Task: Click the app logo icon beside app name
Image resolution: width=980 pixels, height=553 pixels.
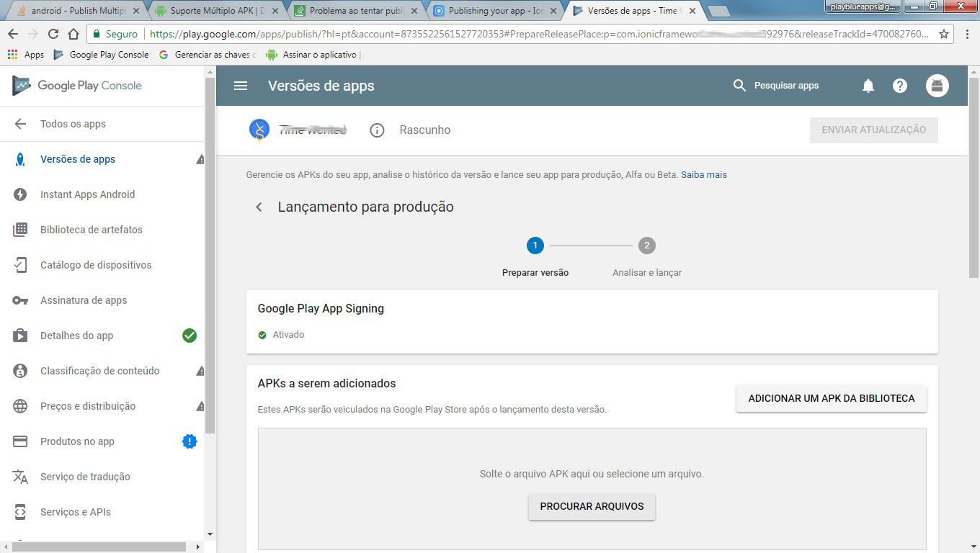Action: tap(259, 130)
